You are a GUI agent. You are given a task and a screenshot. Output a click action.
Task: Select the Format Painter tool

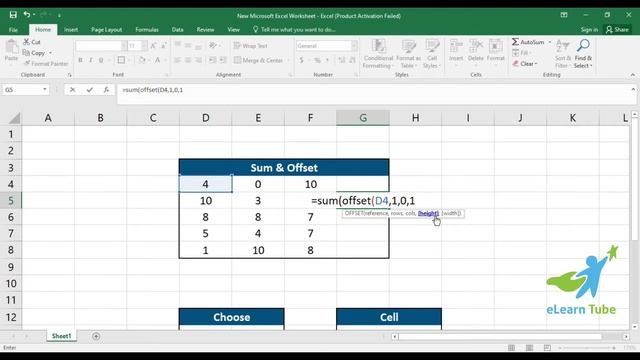[x=46, y=64]
